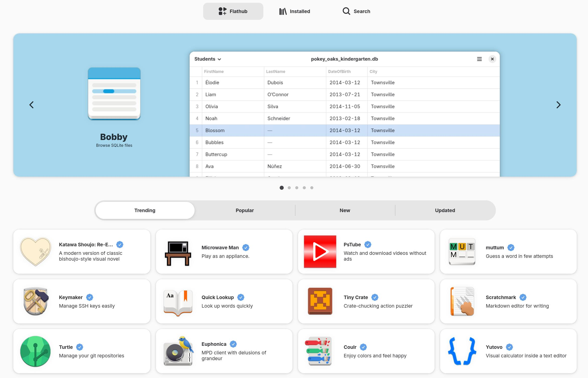The width and height of the screenshot is (588, 378).
Task: Switch to the Installed tab
Action: 295,11
